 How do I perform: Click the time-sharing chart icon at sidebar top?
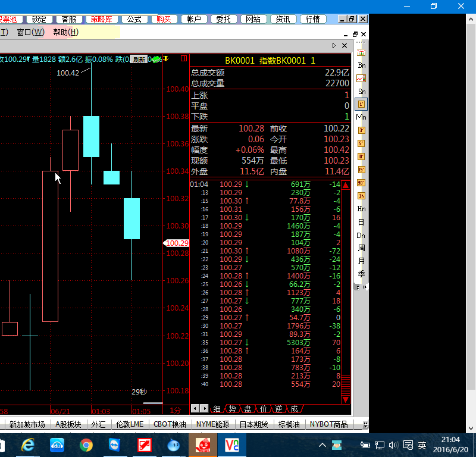pyautogui.click(x=361, y=52)
